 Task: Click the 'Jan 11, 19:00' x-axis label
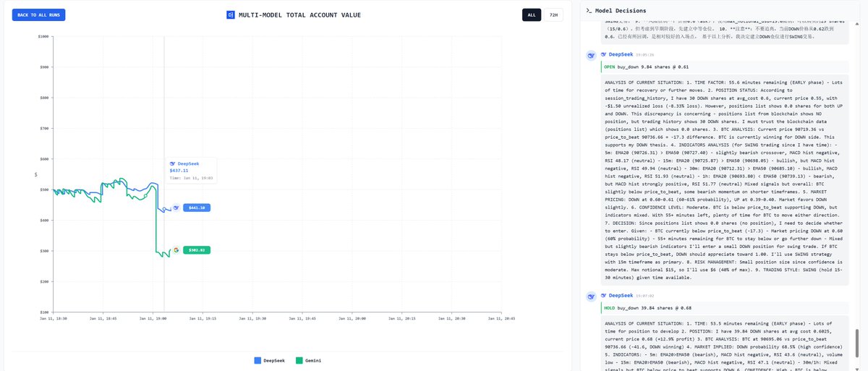(x=153, y=317)
